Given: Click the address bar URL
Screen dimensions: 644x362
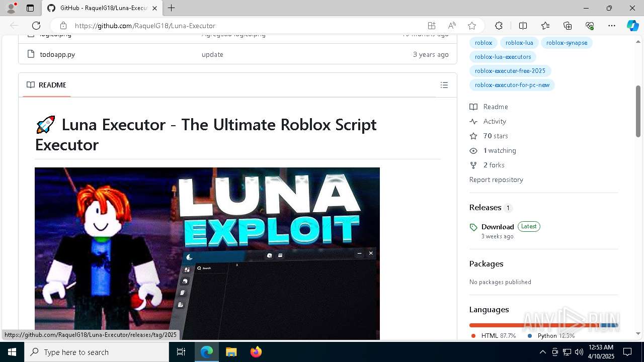Looking at the screenshot, I should point(145,26).
